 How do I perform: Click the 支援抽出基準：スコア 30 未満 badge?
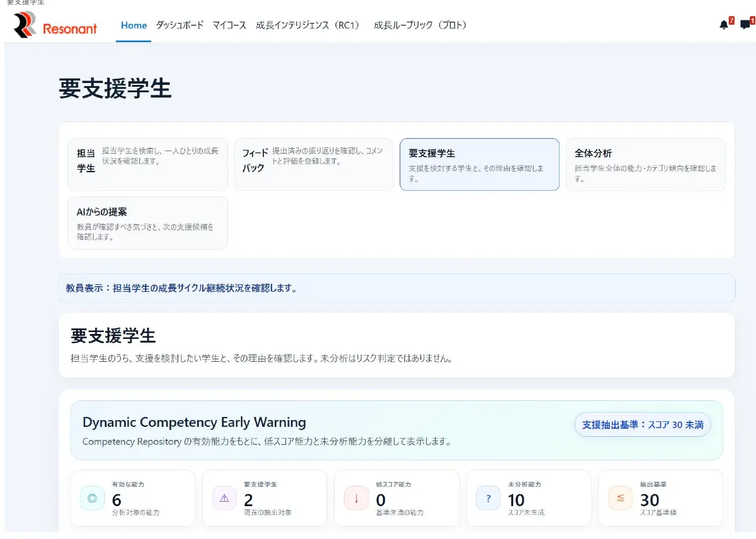point(643,425)
